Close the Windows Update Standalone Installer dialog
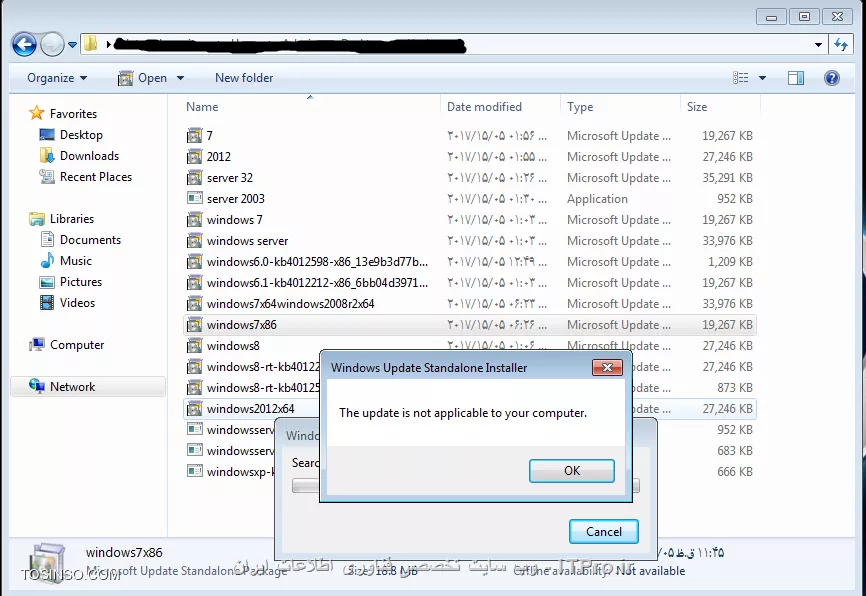Screen dimensions: 866x596 tap(607, 367)
